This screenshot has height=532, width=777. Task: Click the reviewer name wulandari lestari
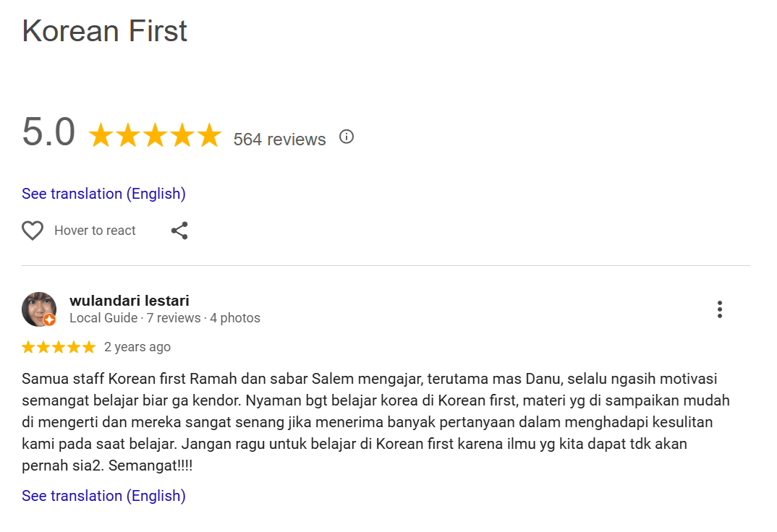tap(129, 301)
